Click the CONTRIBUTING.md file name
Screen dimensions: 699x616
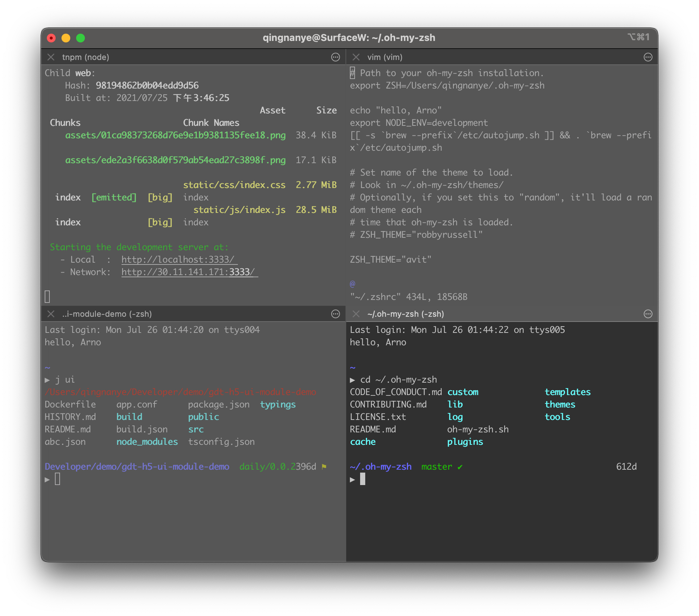coord(388,405)
